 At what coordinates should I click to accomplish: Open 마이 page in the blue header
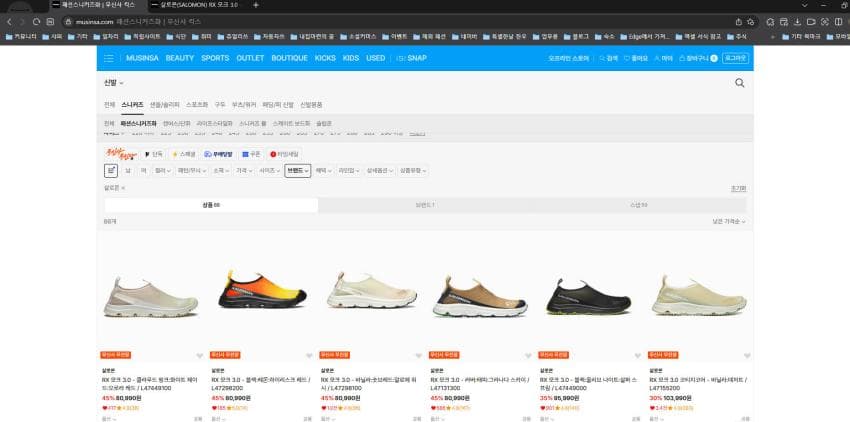pos(664,58)
